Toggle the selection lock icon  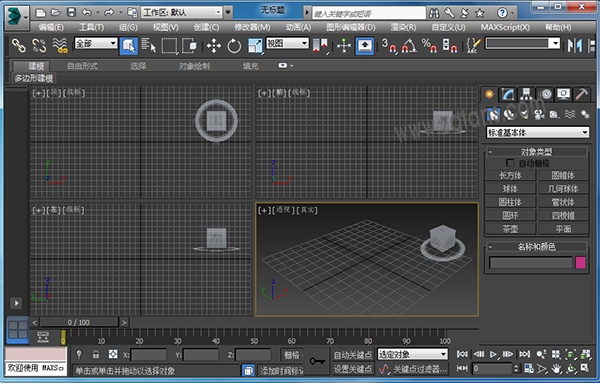(x=96, y=354)
